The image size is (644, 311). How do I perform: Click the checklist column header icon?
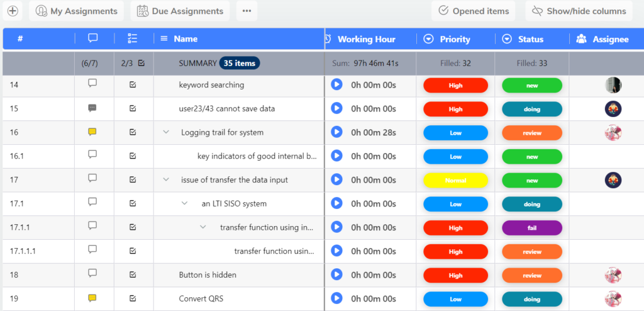tap(132, 39)
